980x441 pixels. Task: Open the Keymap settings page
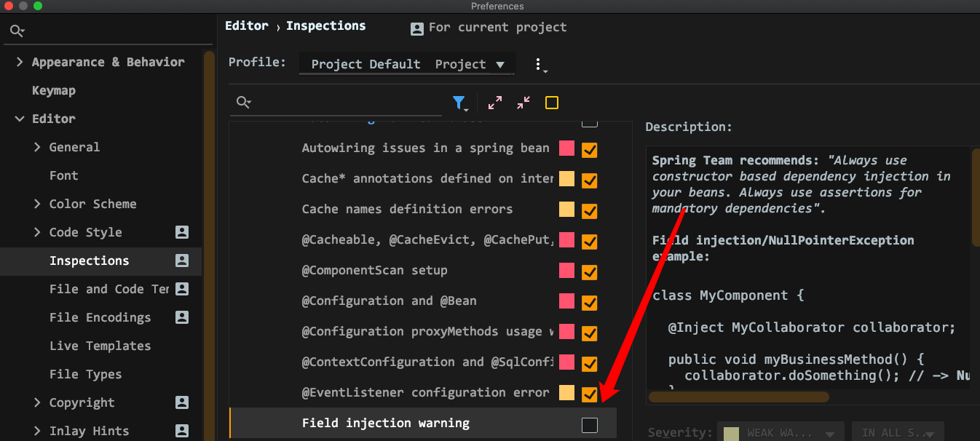pyautogui.click(x=54, y=90)
